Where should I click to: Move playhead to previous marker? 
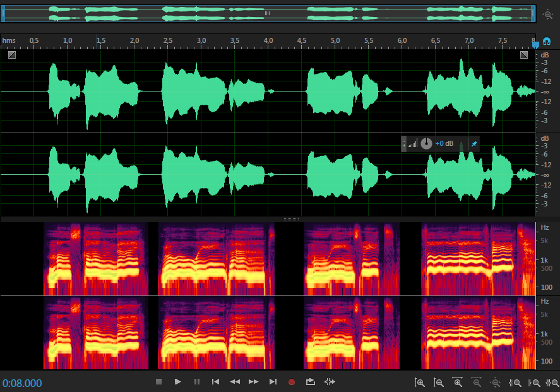[215, 382]
